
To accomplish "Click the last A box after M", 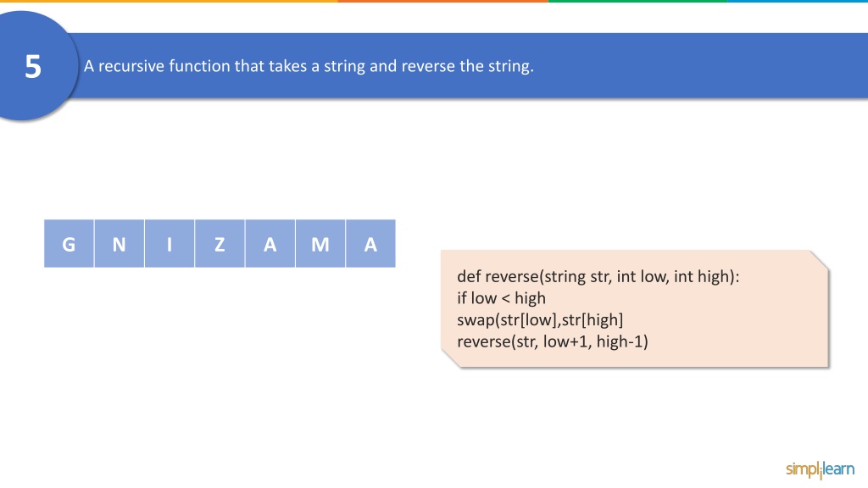I will 371,243.
